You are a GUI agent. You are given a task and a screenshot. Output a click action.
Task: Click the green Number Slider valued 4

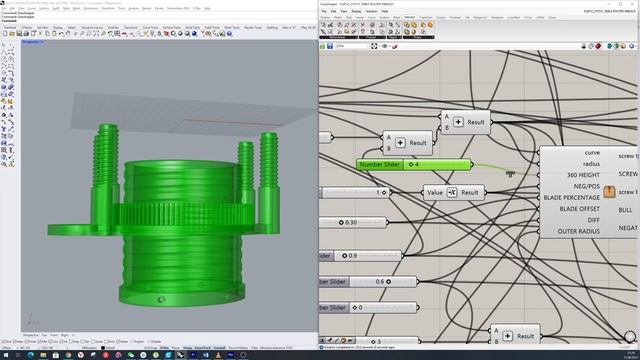414,164
